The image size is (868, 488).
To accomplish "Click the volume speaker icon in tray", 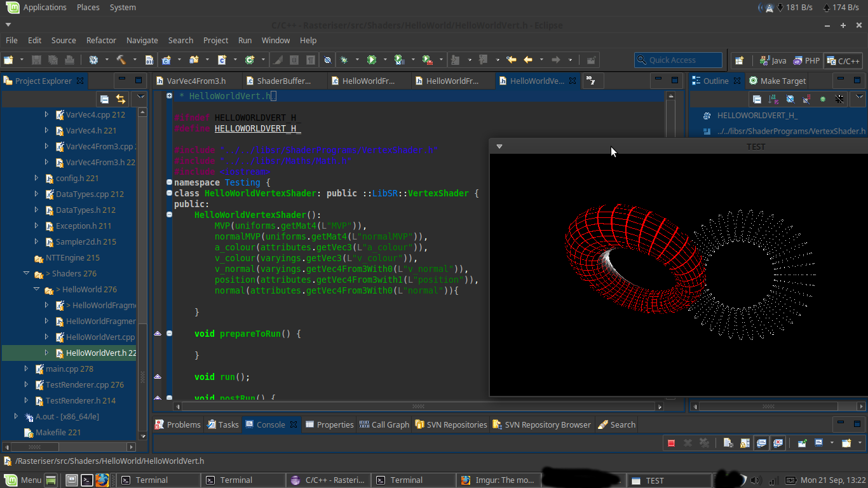I will pyautogui.click(x=756, y=480).
